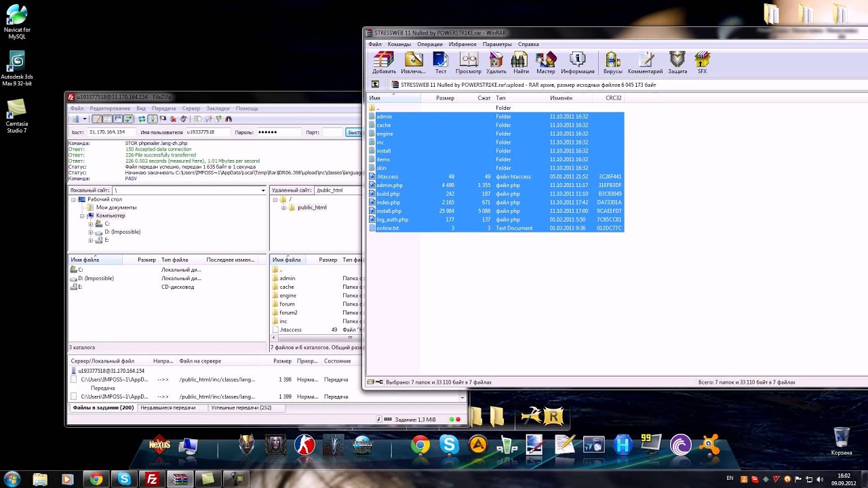The image size is (868, 488).
Task: Expand the public_html remote tree node
Action: pyautogui.click(x=283, y=207)
